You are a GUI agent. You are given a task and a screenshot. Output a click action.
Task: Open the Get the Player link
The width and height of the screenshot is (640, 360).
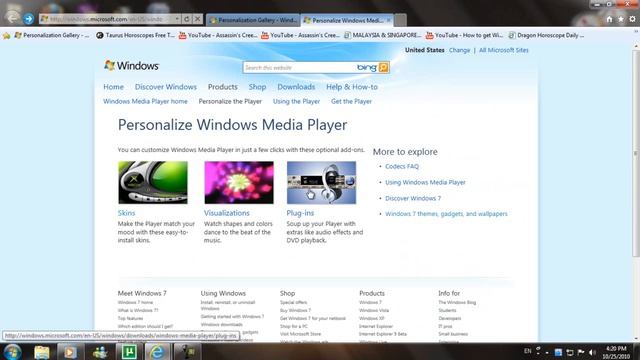(x=351, y=101)
